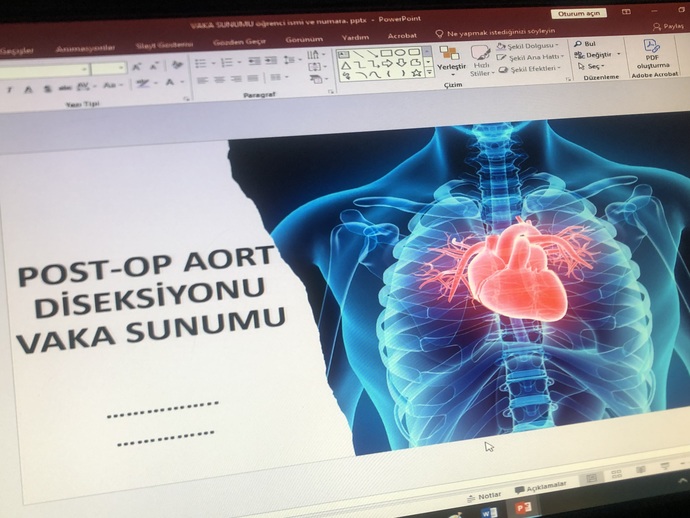Decrease the list indent level

pyautogui.click(x=254, y=61)
